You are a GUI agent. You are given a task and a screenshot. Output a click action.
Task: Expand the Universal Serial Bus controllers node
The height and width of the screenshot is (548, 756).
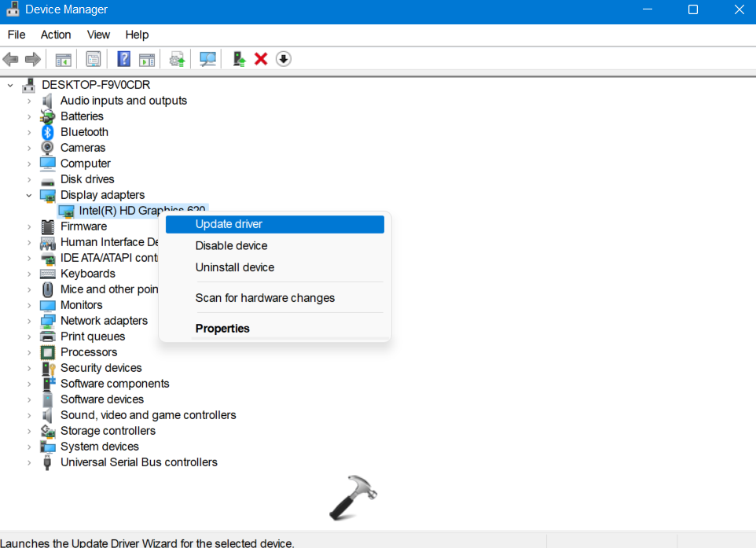tap(29, 462)
